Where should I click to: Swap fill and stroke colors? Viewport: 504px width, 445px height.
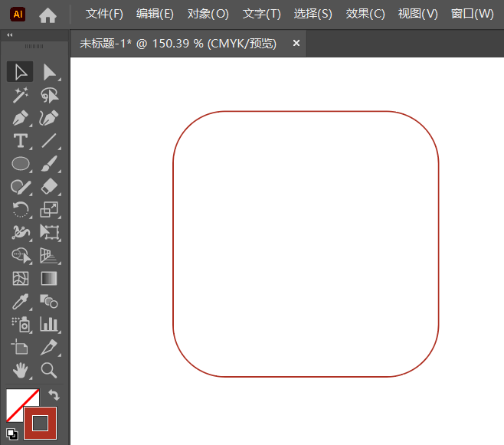tap(54, 394)
